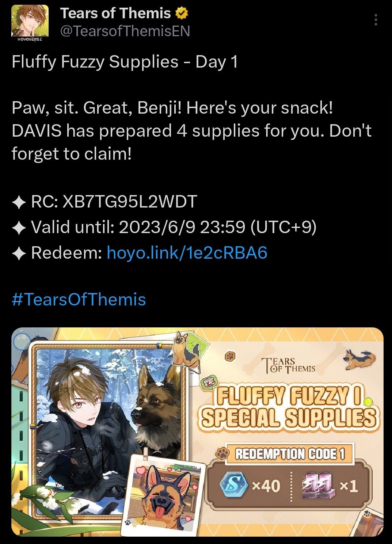The height and width of the screenshot is (544, 392).
Task: Open the Fluffy Fuzzy Special Supplies banner image
Action: pos(197,432)
